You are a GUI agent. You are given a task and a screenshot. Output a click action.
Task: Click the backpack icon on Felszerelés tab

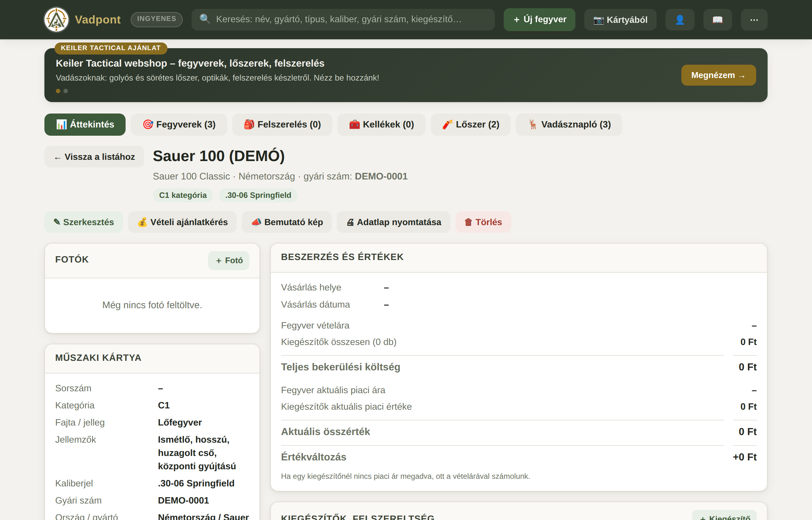249,124
